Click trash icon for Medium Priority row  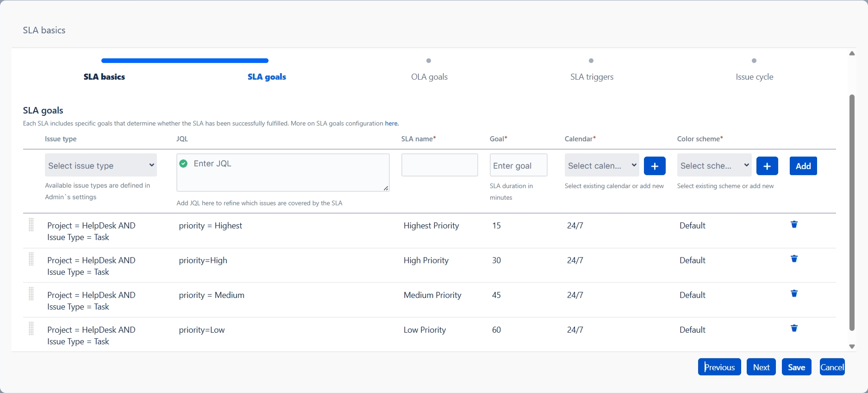pos(794,294)
